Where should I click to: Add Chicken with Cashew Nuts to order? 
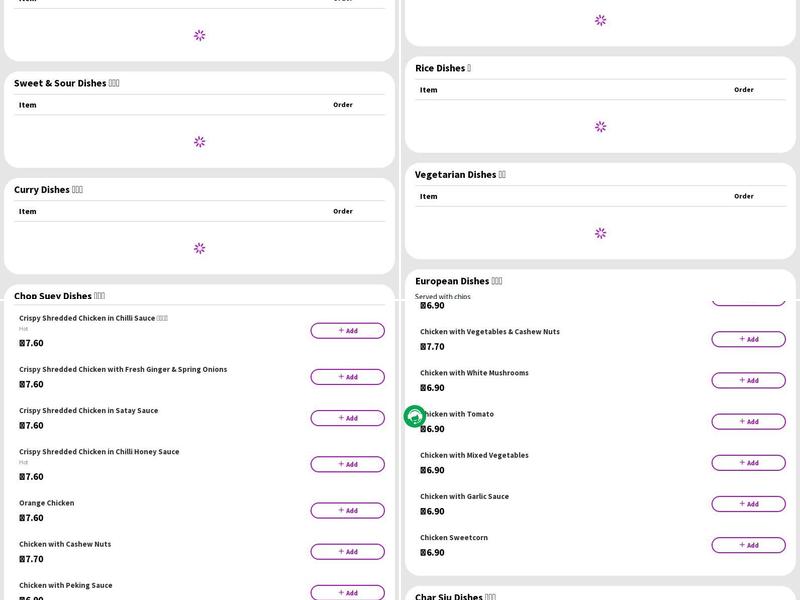pos(347,552)
